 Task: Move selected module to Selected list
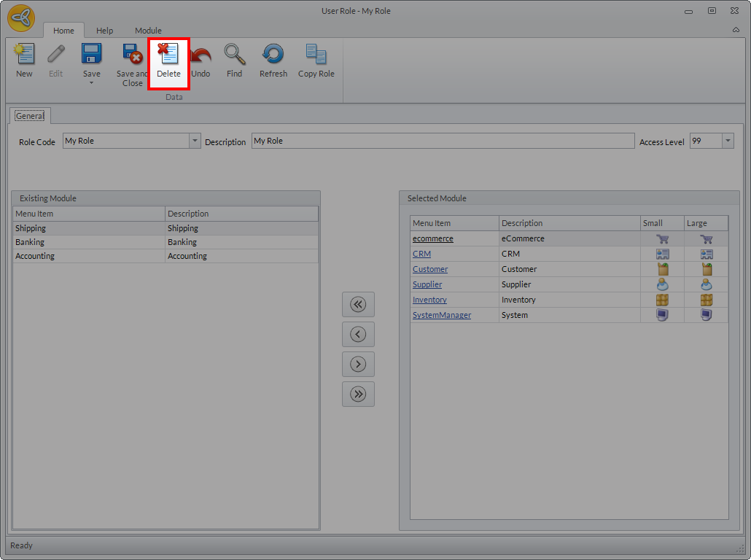[x=358, y=365]
